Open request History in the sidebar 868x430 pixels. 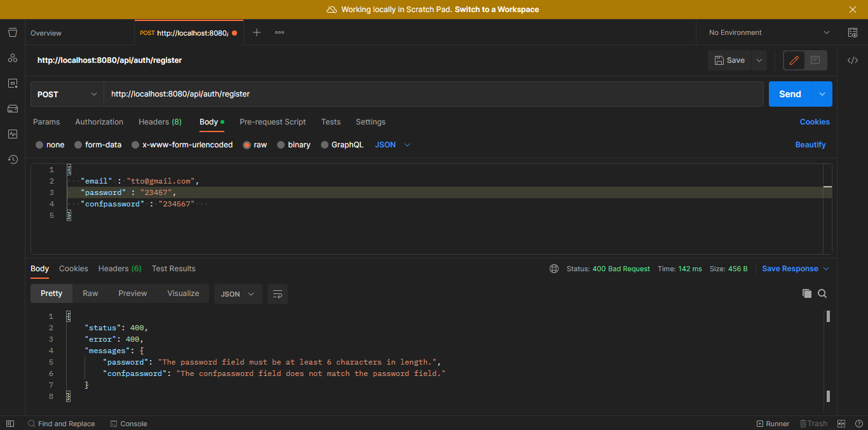(12, 159)
